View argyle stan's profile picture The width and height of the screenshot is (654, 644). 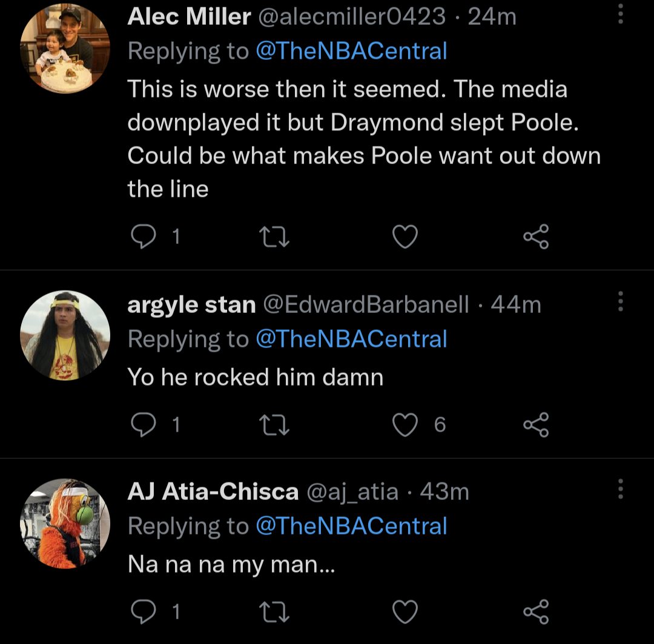(x=65, y=335)
